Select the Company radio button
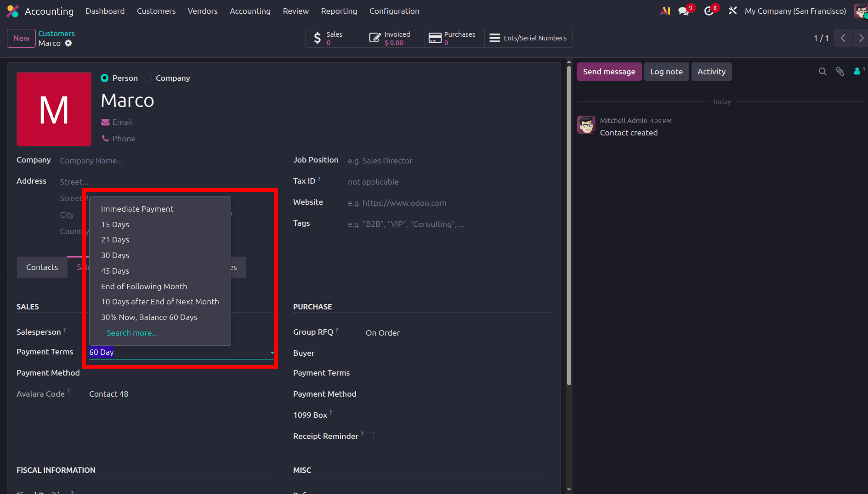 [x=148, y=78]
